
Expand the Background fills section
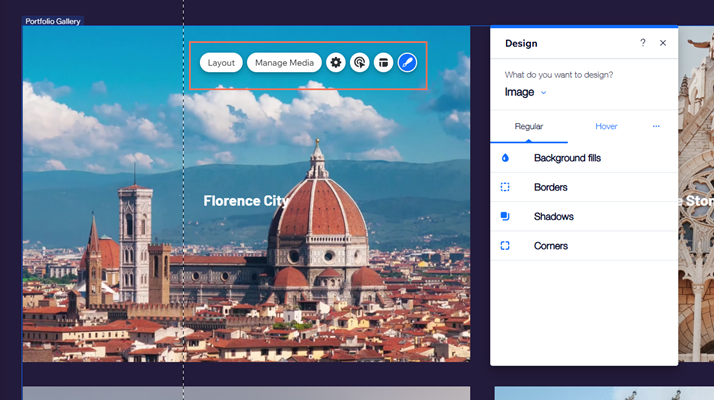[566, 158]
